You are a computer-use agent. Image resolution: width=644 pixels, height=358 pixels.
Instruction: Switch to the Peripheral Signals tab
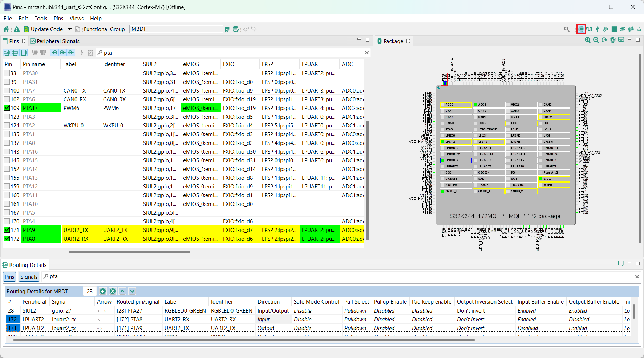point(55,41)
